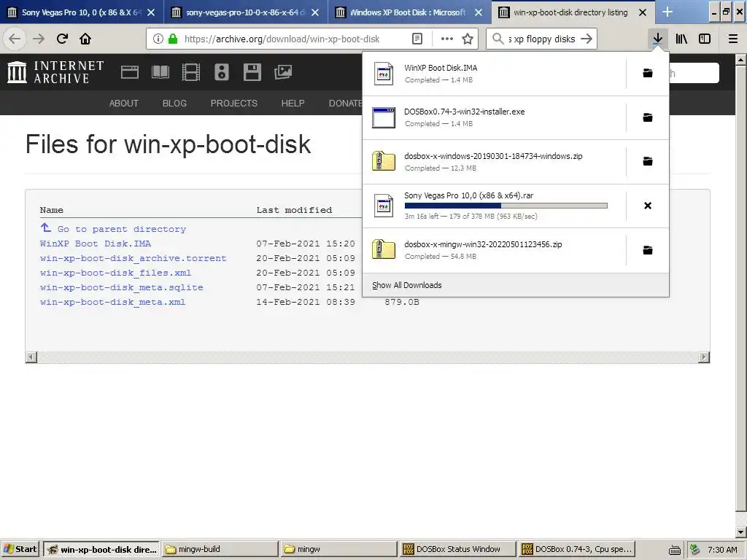Open win-xp-boot-disk_meta.sqlite link

[x=122, y=287]
